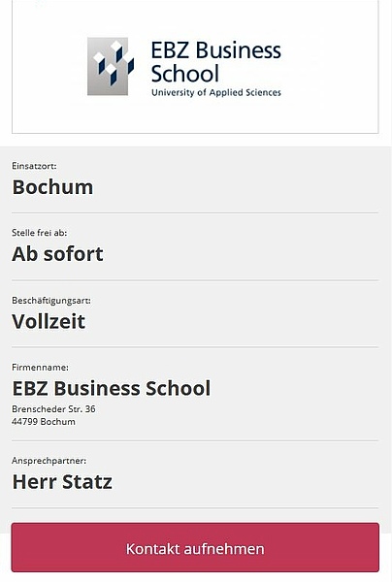Image resolution: width=392 pixels, height=582 pixels.
Task: Click the Einsatzort label
Action: pos(34,166)
